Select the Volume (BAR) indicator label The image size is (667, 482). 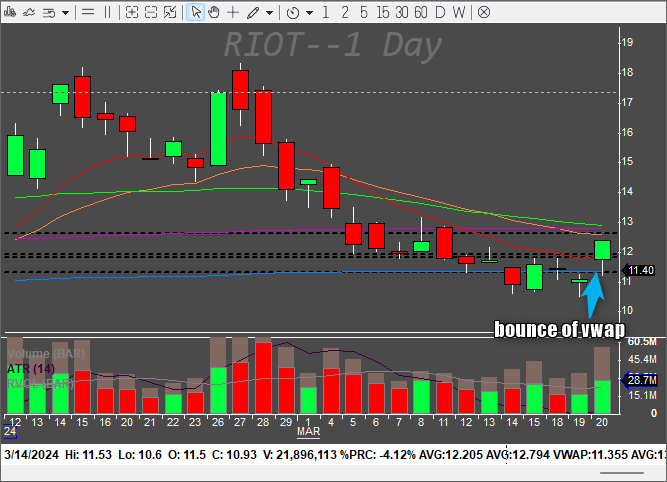pos(46,354)
